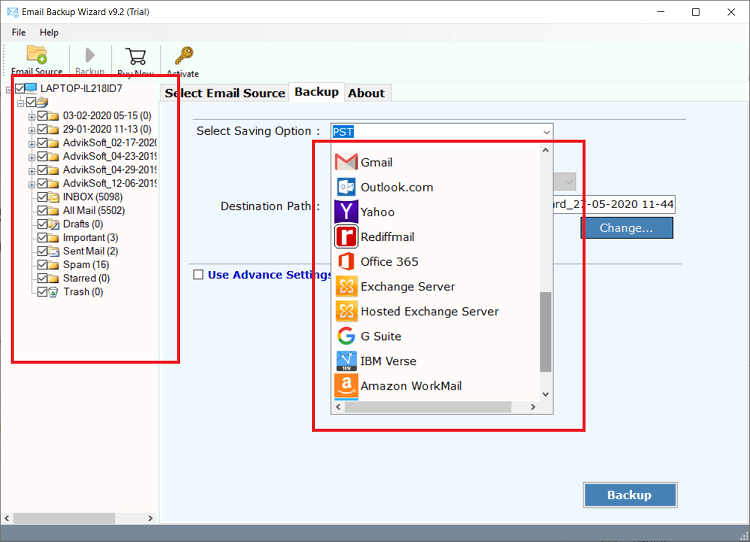The width and height of the screenshot is (750, 542).
Task: Click the INBOX (5098) folder icon
Action: 54,197
